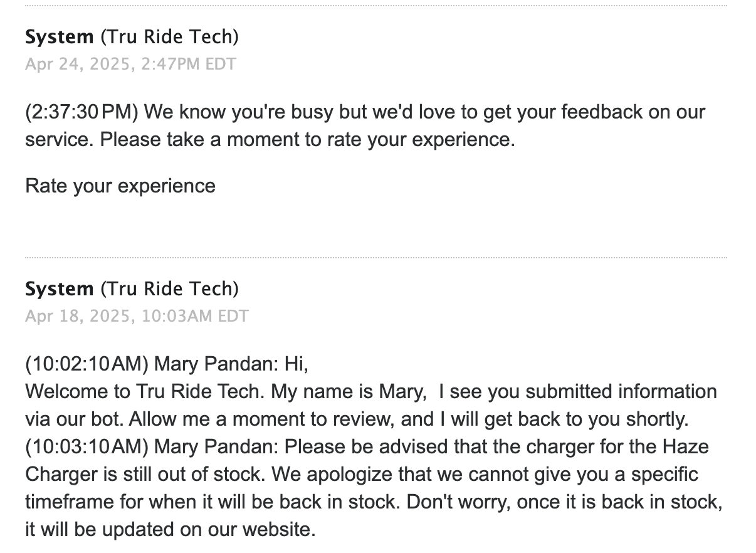Screen dimensions: 756x553
Task: Select the first System sender name
Action: click(x=59, y=37)
